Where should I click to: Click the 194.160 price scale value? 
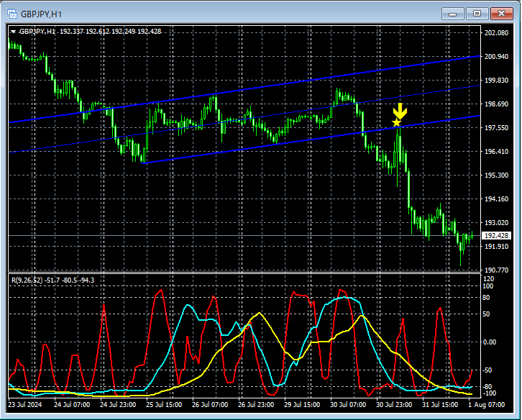[x=496, y=198]
